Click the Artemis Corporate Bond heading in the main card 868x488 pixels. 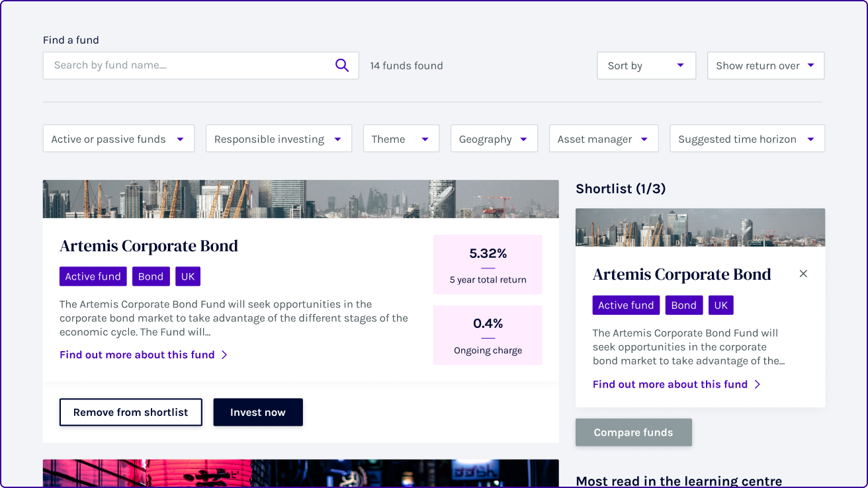pos(149,246)
